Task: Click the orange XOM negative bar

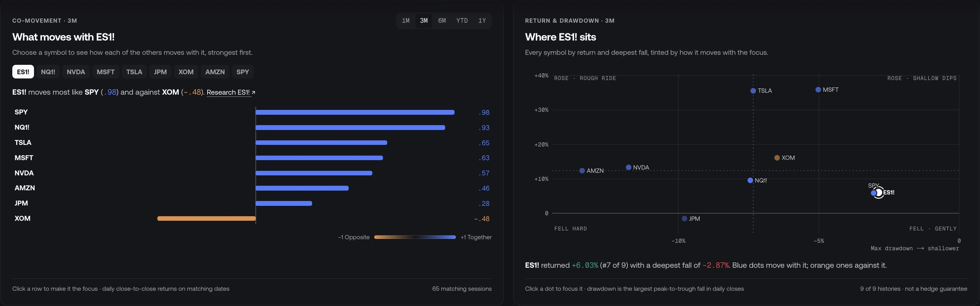Action: pos(207,218)
